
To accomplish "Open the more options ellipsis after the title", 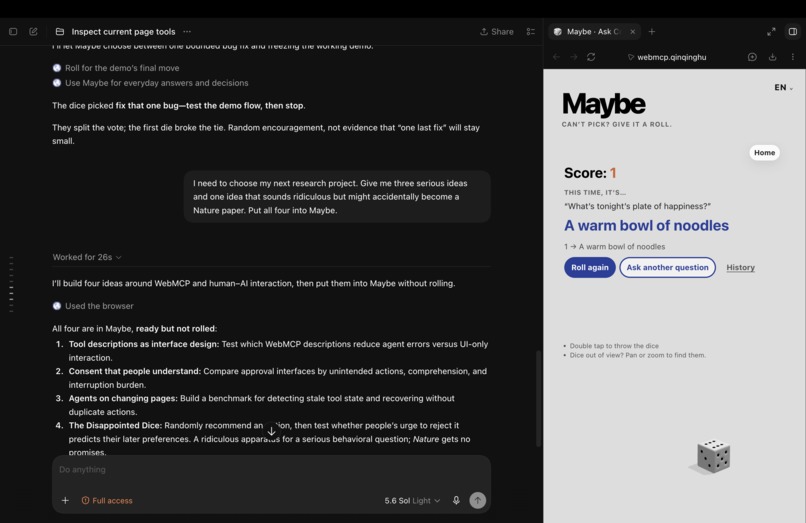I will point(187,31).
